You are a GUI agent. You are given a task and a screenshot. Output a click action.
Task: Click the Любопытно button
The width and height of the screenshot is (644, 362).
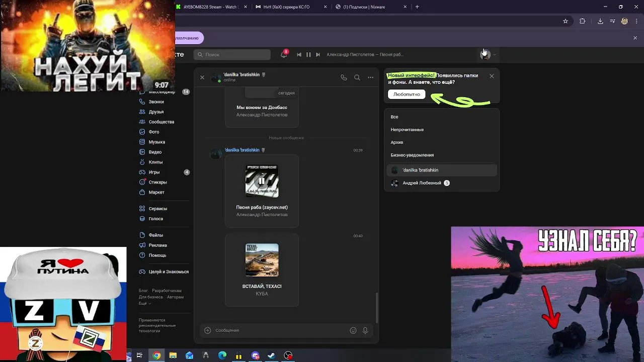[x=407, y=94]
